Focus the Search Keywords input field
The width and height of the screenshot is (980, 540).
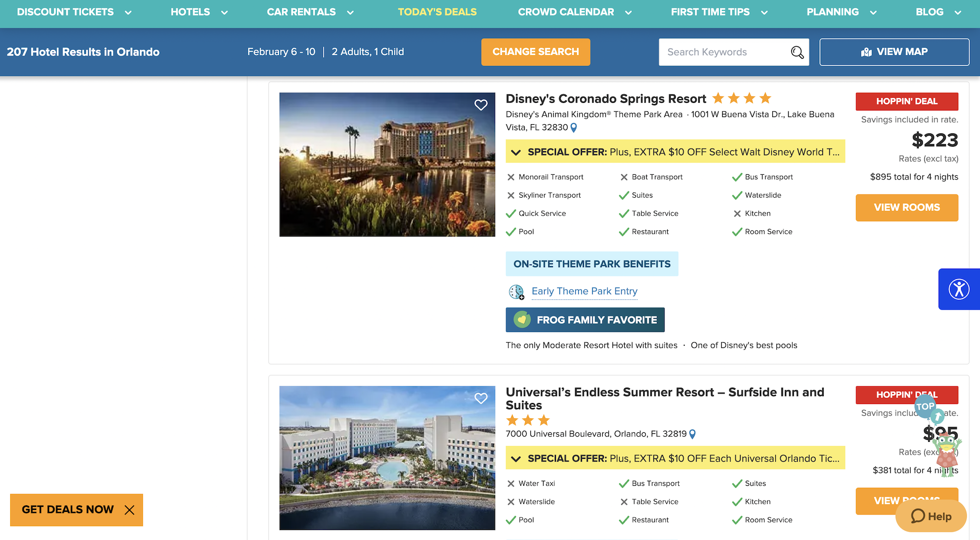point(725,52)
